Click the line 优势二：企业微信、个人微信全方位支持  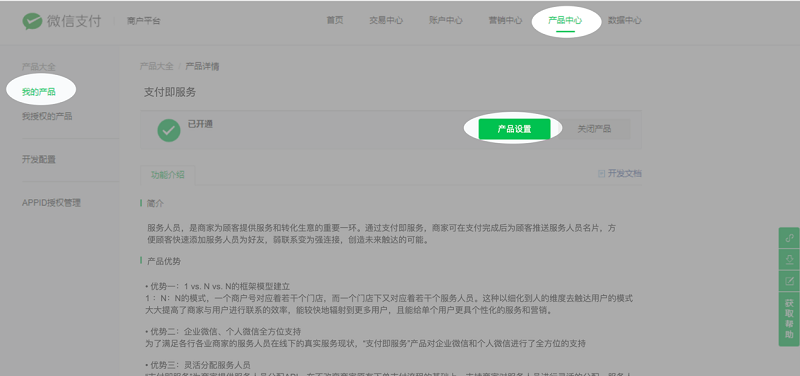tap(223, 332)
